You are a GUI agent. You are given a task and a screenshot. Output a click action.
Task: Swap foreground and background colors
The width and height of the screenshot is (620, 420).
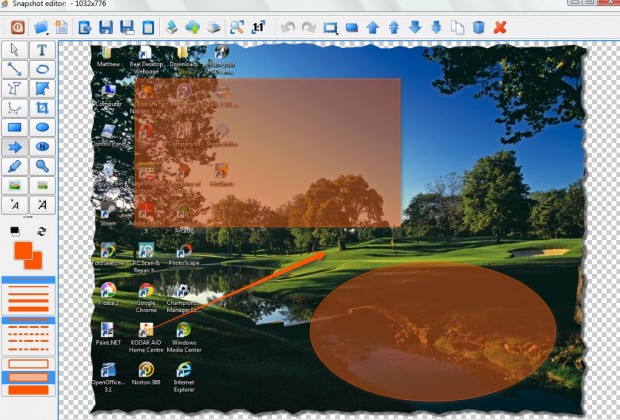(42, 231)
